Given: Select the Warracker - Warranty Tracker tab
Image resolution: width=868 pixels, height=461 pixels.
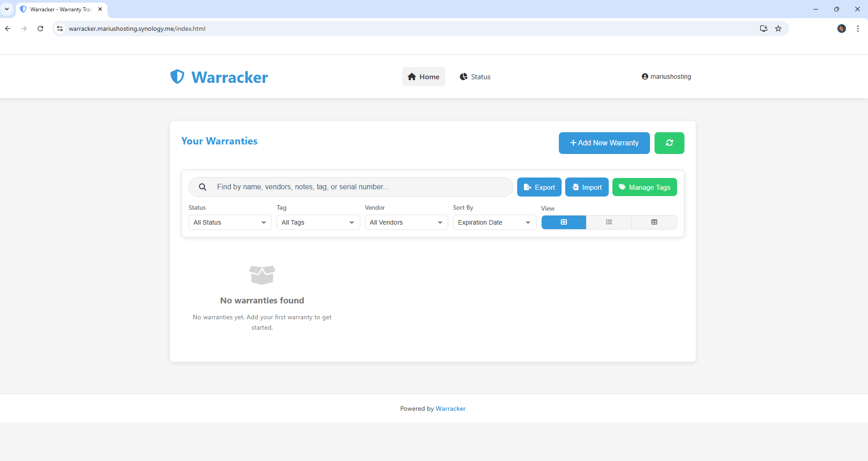Looking at the screenshot, I should (61, 9).
